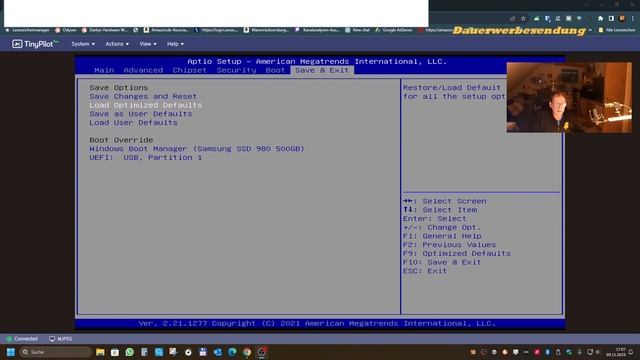
Task: Open the Windows Start menu
Action: (11, 352)
